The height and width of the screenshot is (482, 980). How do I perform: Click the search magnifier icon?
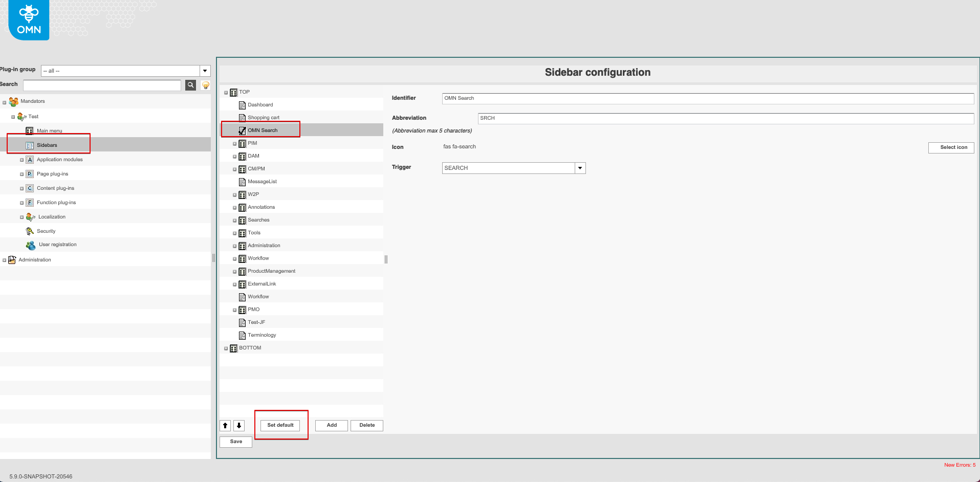coord(190,85)
